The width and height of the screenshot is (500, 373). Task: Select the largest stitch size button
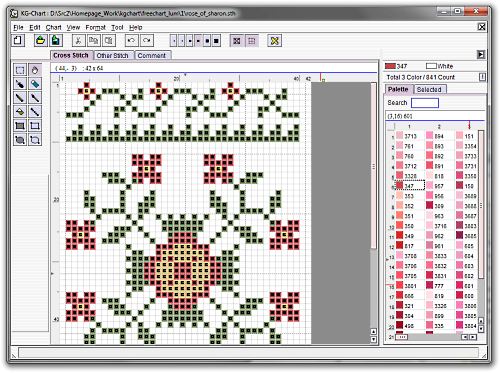click(216, 41)
